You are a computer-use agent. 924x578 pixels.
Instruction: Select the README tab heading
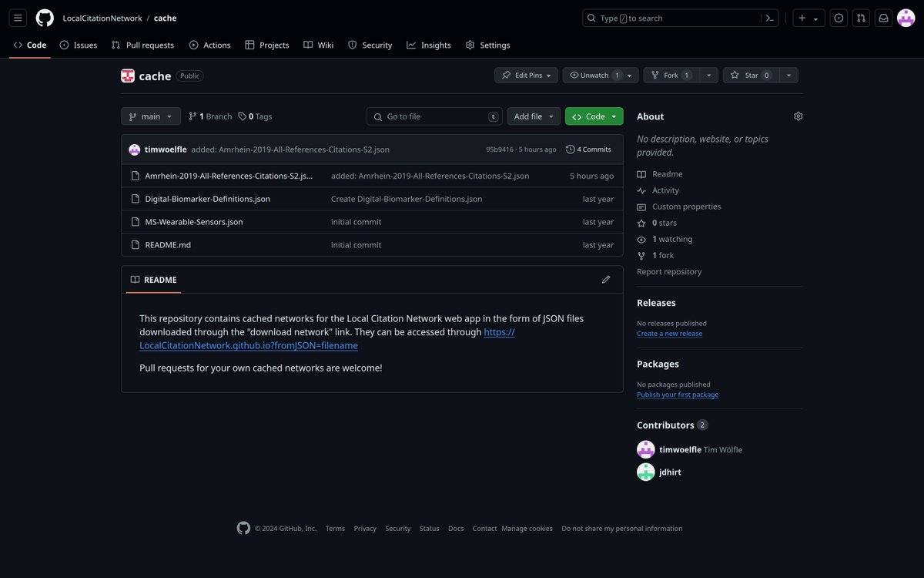(153, 280)
